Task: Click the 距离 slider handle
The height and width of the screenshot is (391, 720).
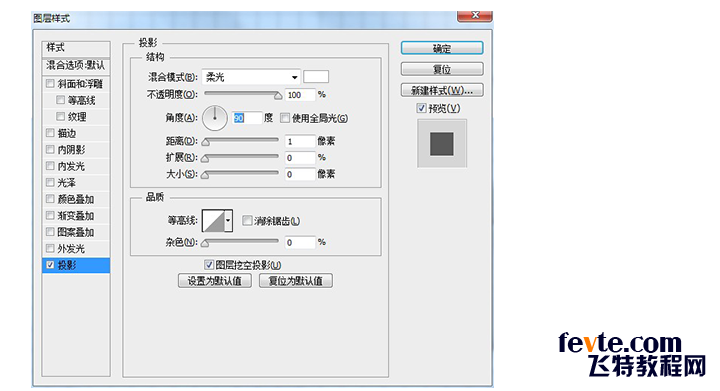Action: (206, 142)
